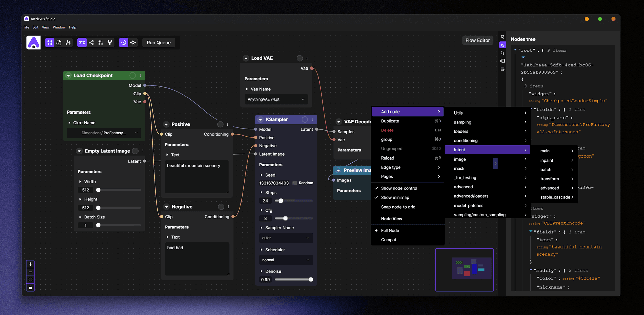Expand the Seed parameter in KSampler

pyautogui.click(x=262, y=175)
